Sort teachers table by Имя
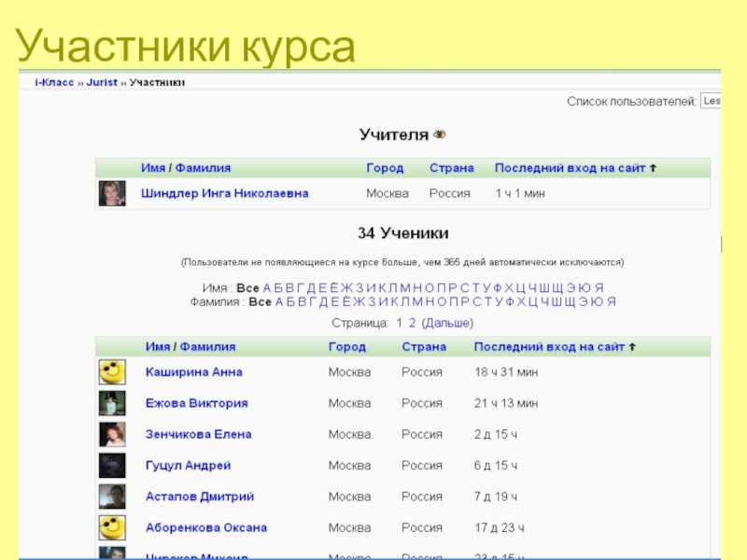The width and height of the screenshot is (747, 560). click(x=153, y=168)
